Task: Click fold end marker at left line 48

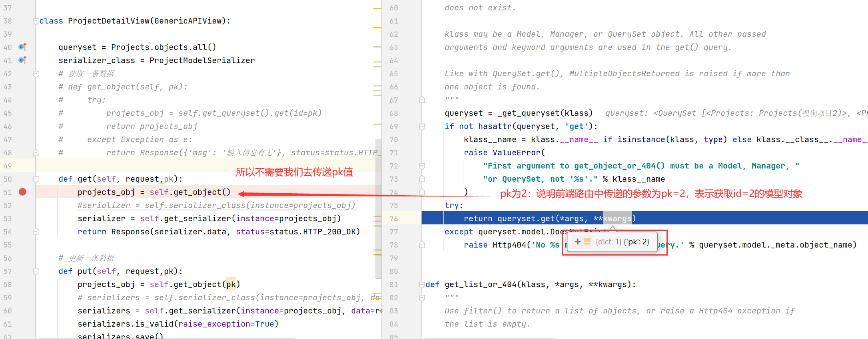Action: pyautogui.click(x=36, y=153)
